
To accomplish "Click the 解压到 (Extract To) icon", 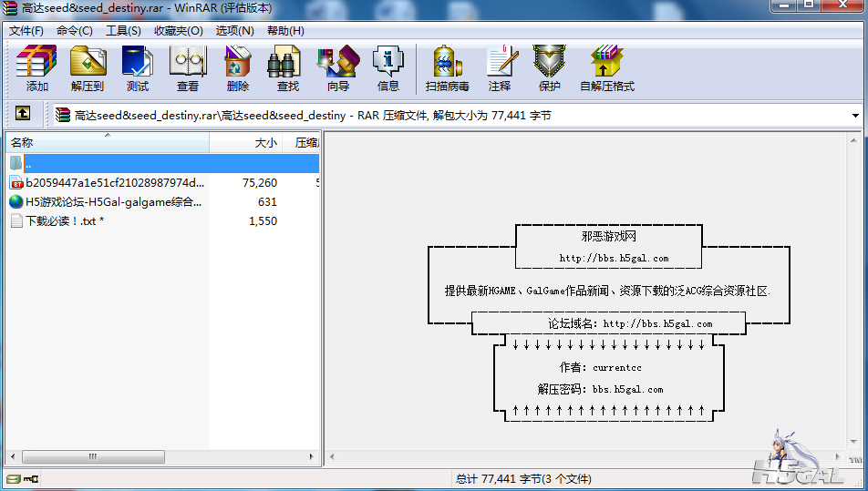I will point(88,68).
